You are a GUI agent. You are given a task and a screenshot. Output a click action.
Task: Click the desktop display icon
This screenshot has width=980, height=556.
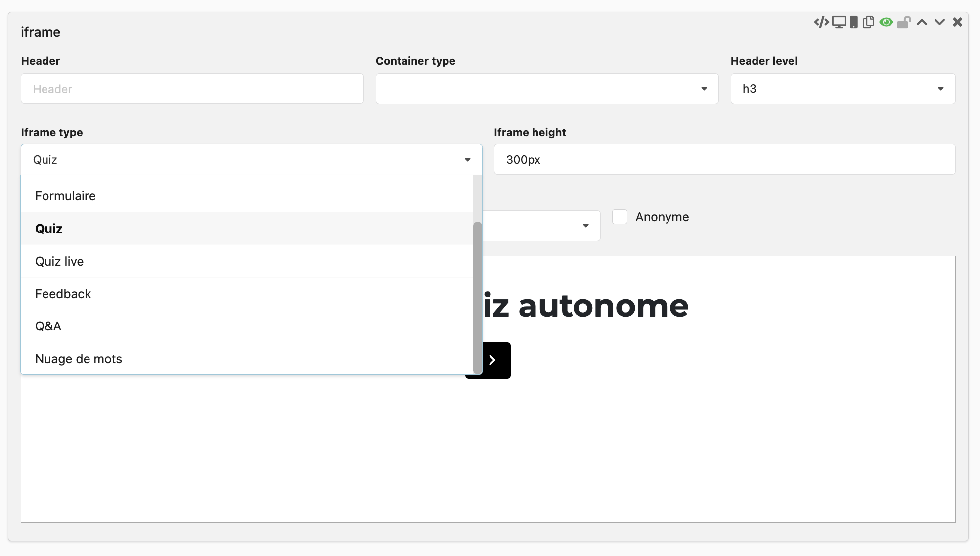[839, 22]
